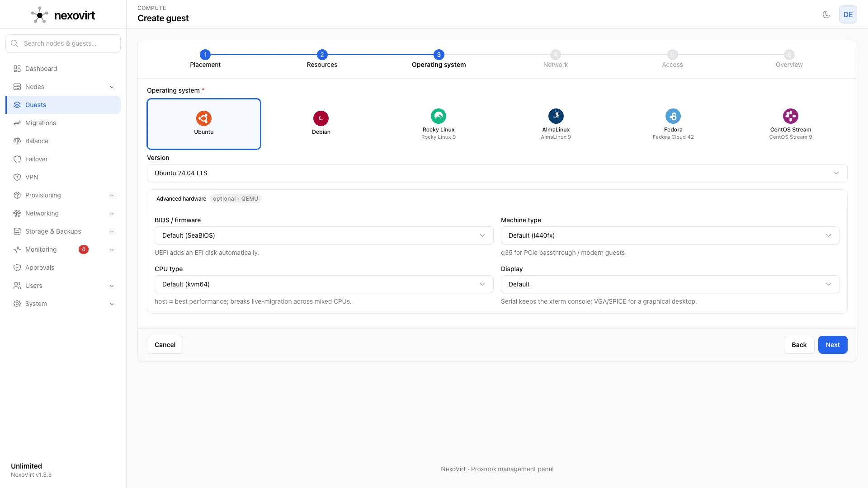The image size is (868, 488).
Task: Open Balance via its scale icon
Action: tap(17, 141)
